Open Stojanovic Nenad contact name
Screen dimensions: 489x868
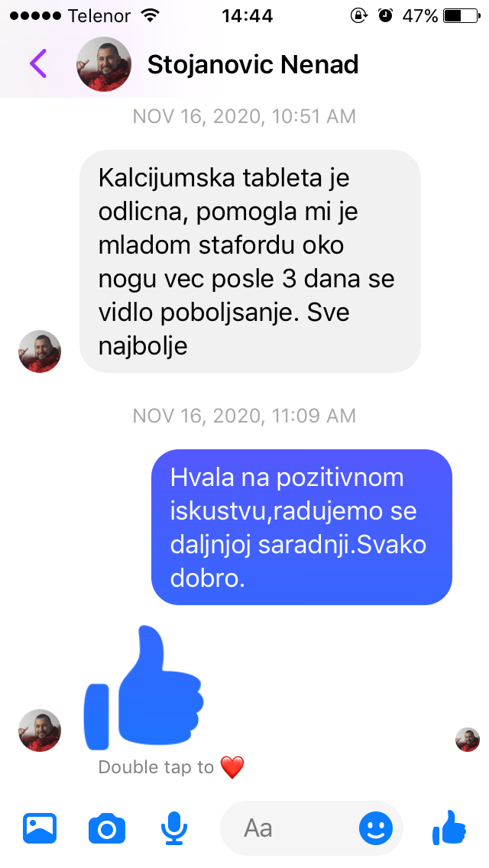pos(253,65)
